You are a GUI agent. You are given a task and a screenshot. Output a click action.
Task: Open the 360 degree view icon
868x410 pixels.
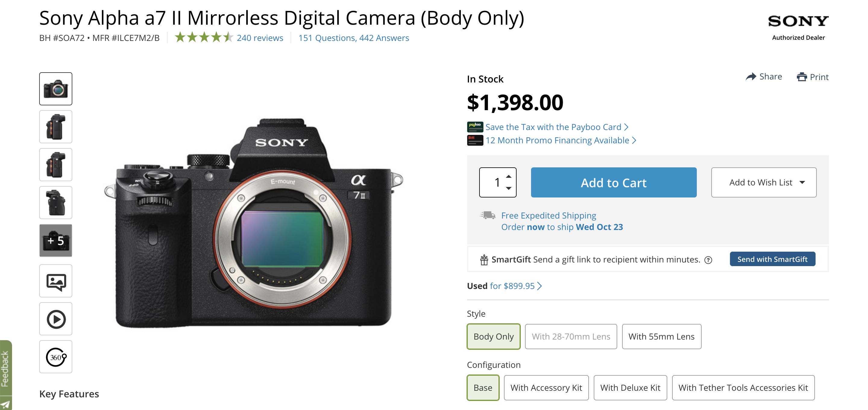coord(55,357)
